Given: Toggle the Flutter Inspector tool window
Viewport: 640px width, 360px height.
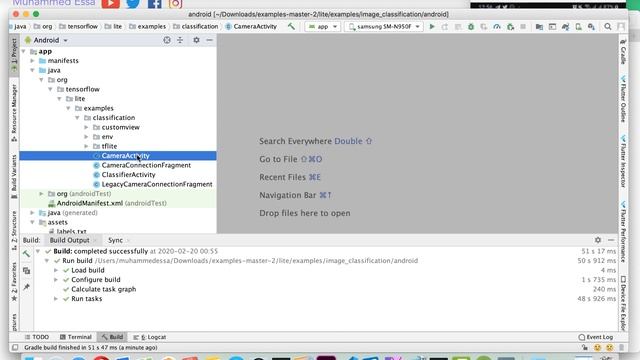Looking at the screenshot, I should click(x=623, y=162).
